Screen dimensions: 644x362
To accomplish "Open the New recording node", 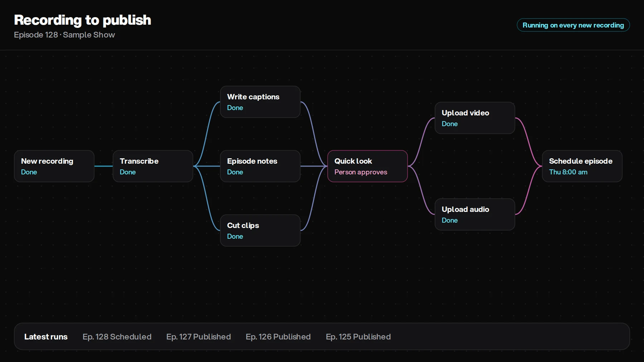I will (x=54, y=166).
